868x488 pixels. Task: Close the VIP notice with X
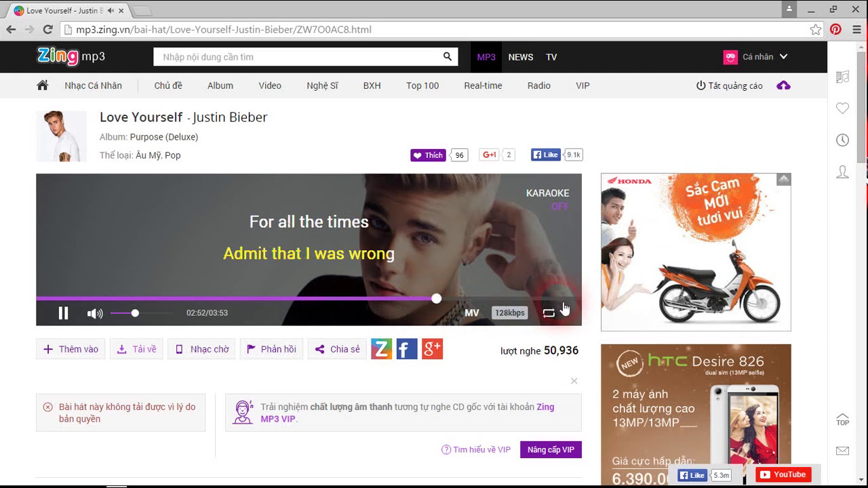pos(574,381)
